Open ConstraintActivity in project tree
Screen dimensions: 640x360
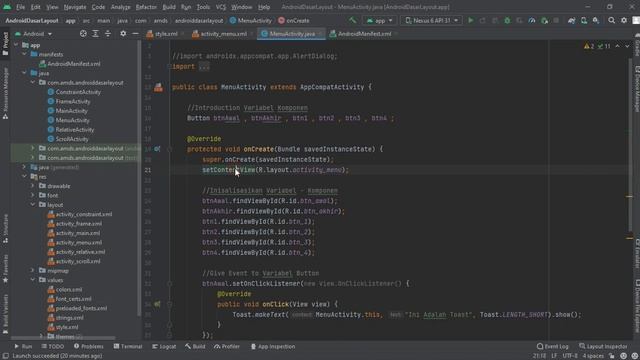tap(78, 92)
